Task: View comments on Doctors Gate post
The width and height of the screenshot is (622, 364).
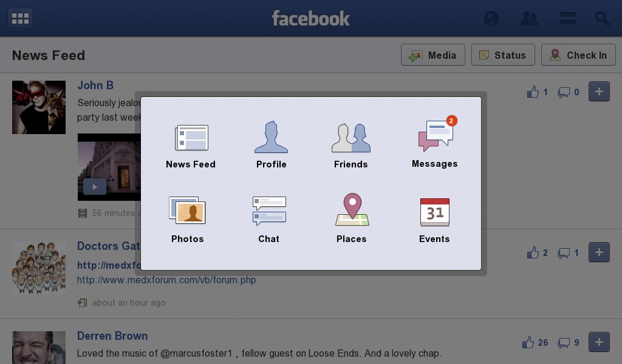Action: click(569, 253)
